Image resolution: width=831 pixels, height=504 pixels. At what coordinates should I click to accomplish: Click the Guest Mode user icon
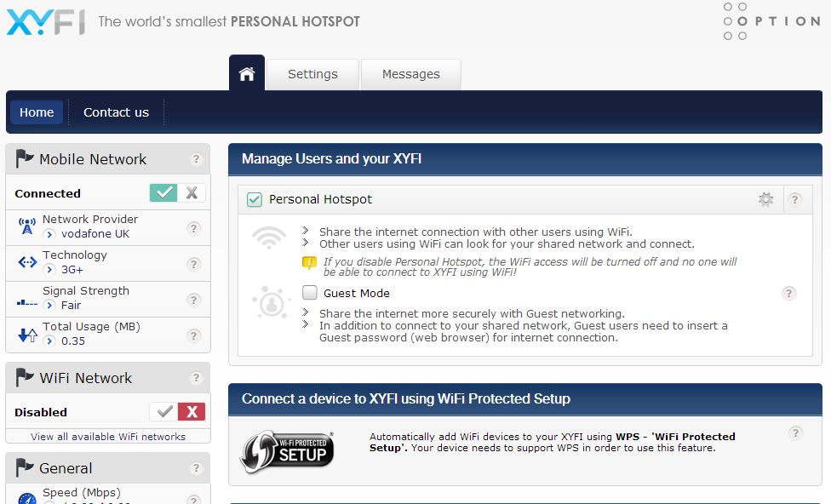coord(271,302)
